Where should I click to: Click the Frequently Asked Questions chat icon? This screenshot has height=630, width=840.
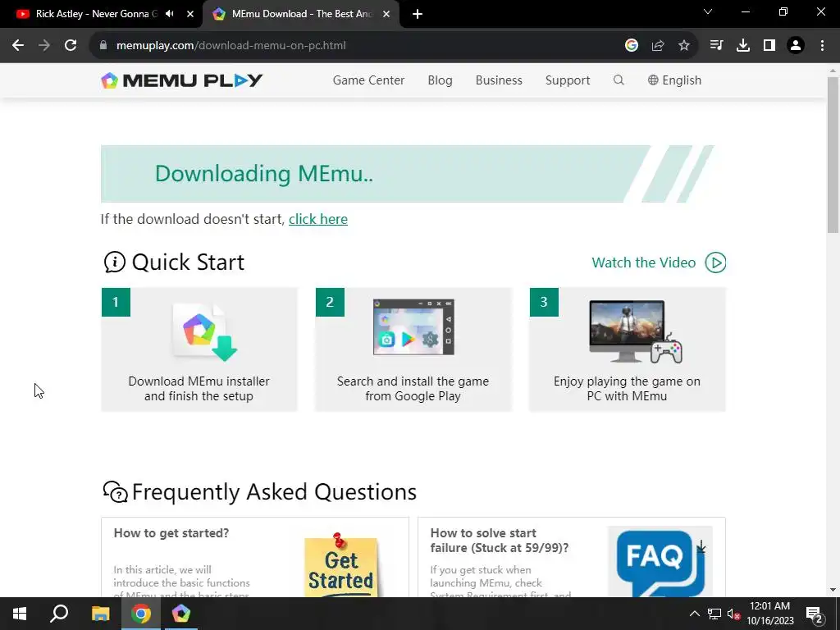(115, 492)
